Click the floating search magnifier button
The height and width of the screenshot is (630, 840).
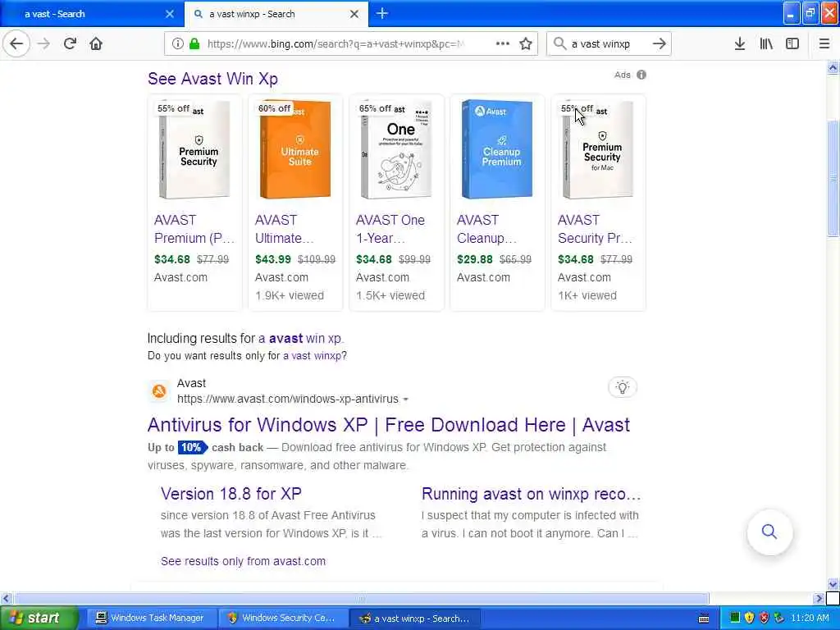pyautogui.click(x=769, y=532)
